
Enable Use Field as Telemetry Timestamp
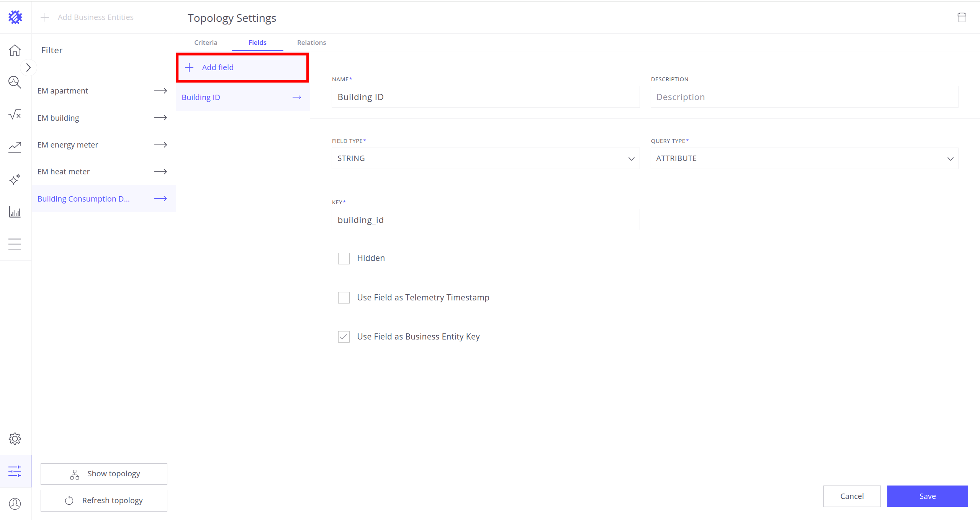point(344,298)
